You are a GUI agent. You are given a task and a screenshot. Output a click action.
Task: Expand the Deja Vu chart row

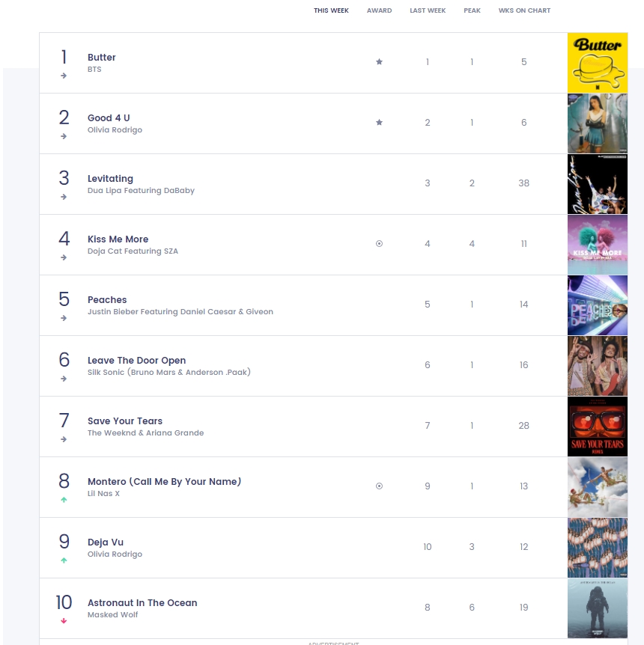pyautogui.click(x=303, y=548)
